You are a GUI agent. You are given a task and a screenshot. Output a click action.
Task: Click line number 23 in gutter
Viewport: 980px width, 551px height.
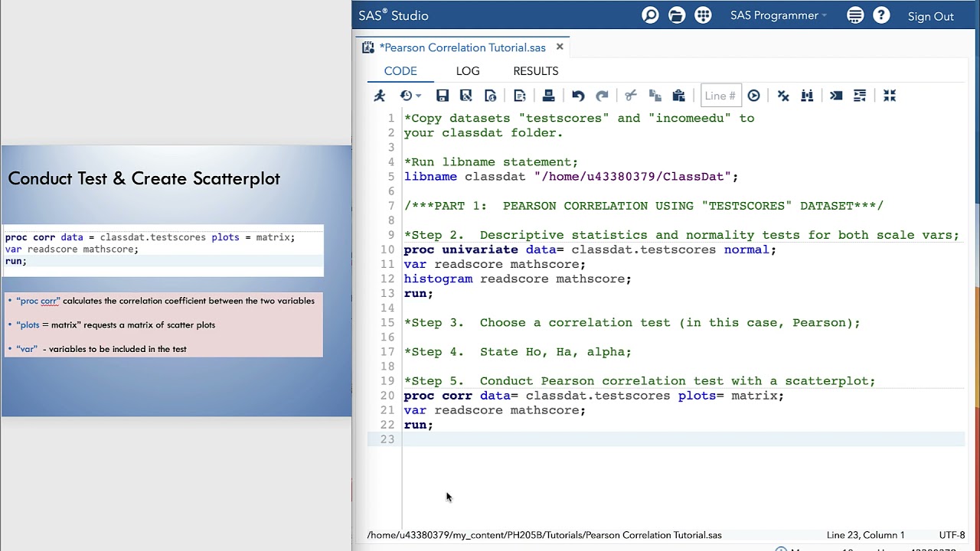387,439
